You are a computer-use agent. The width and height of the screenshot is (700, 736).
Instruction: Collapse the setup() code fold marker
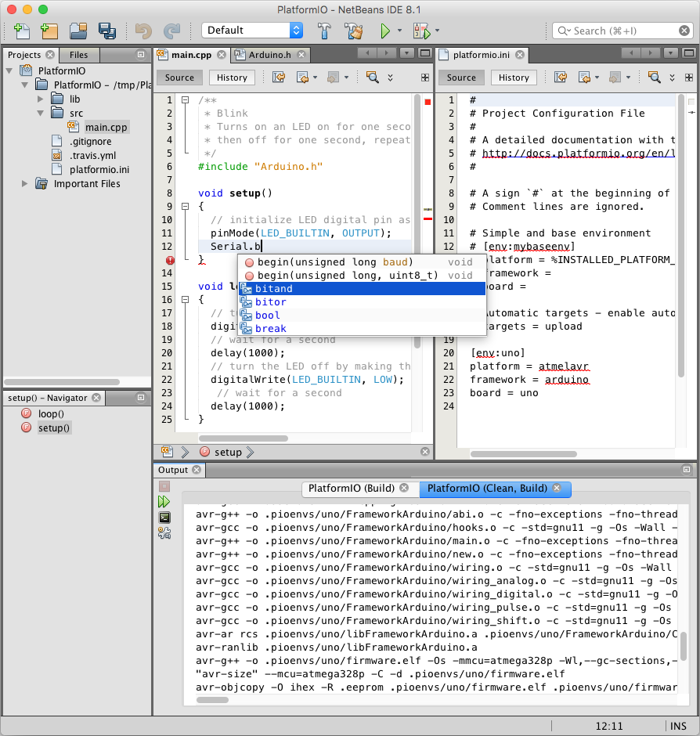186,207
